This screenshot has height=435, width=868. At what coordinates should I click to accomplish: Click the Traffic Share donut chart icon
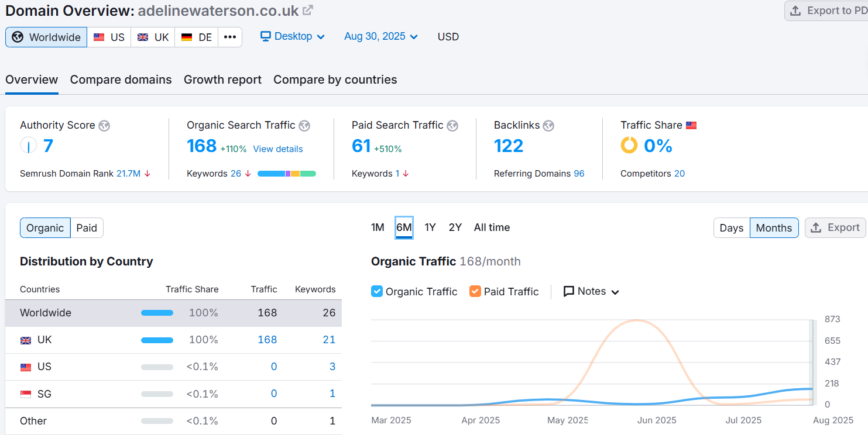[629, 146]
